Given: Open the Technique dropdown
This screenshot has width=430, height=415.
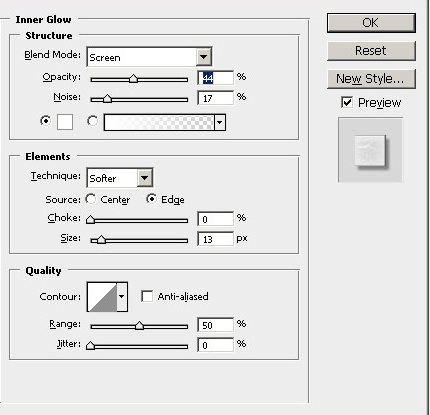Looking at the screenshot, I should point(120,178).
